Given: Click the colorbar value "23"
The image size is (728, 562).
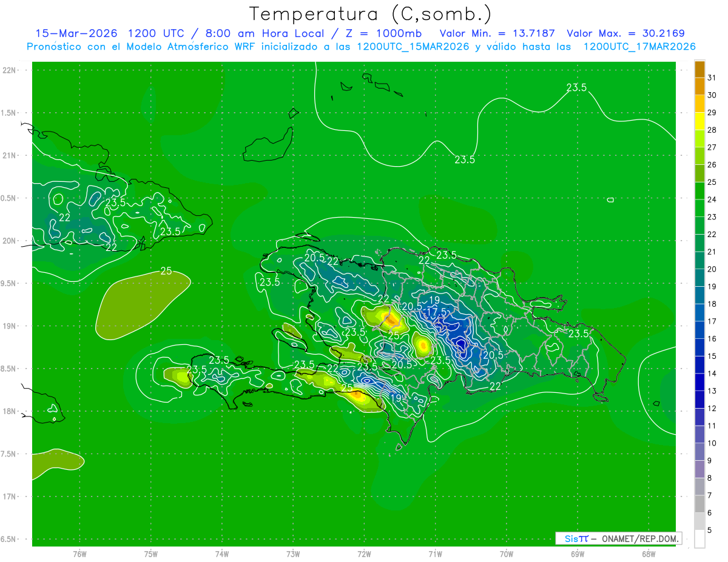Looking at the screenshot, I should coord(713,217).
